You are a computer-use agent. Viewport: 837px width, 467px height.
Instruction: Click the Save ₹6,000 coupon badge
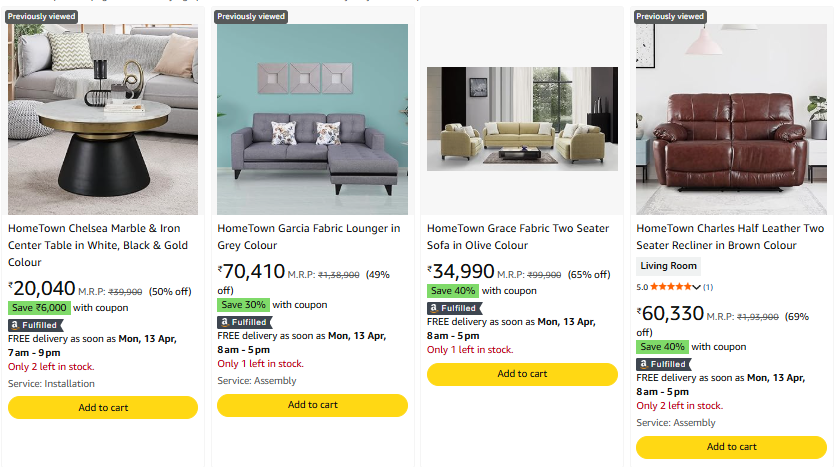(39, 308)
